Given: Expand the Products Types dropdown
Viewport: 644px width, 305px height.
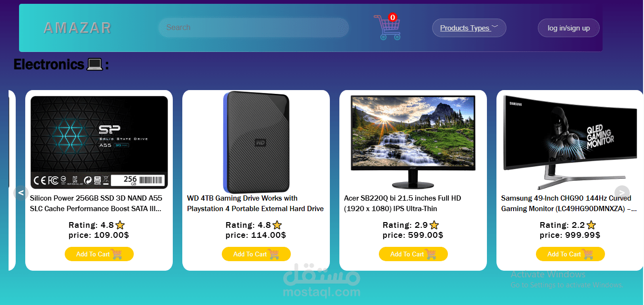Looking at the screenshot, I should pyautogui.click(x=469, y=28).
